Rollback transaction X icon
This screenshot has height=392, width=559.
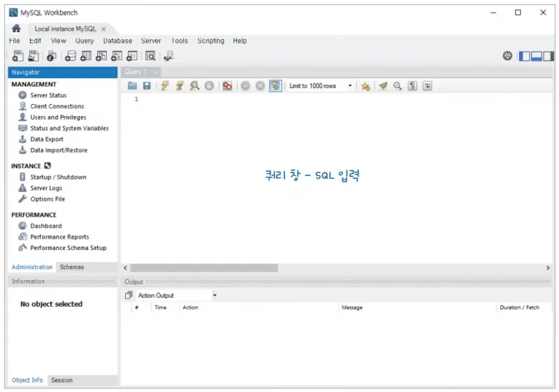[260, 85]
